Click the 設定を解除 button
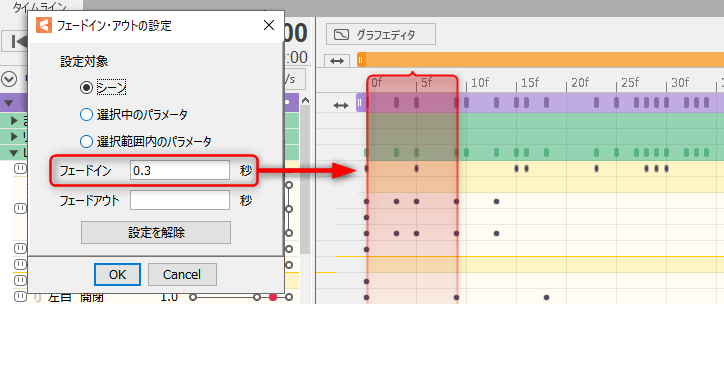Screen dimensions: 724x373 pos(156,232)
